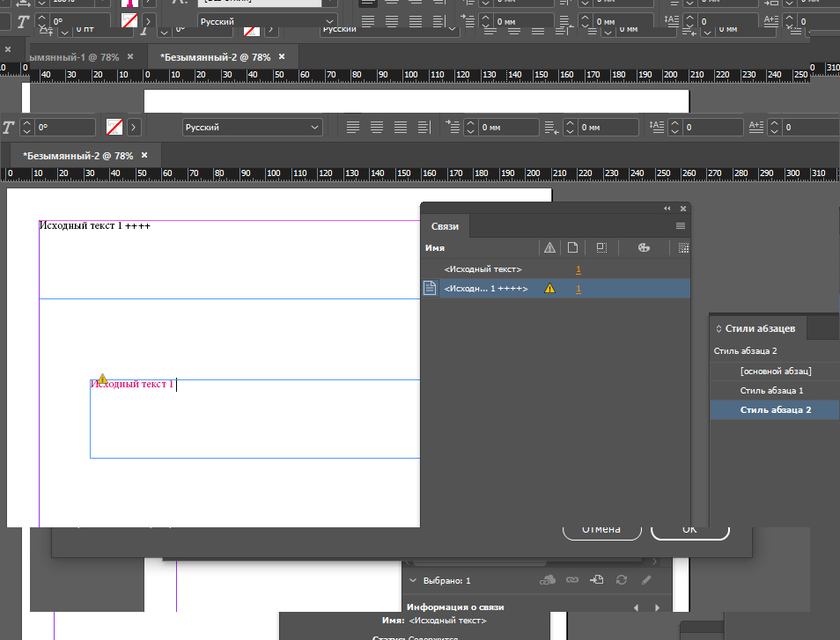The image size is (840, 640).
Task: Click the Relink chain icon
Action: [572, 580]
